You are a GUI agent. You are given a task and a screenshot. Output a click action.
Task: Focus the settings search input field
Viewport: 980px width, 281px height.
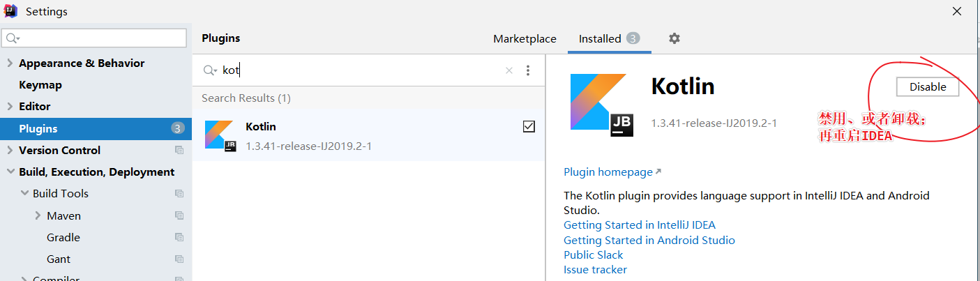pyautogui.click(x=95, y=38)
